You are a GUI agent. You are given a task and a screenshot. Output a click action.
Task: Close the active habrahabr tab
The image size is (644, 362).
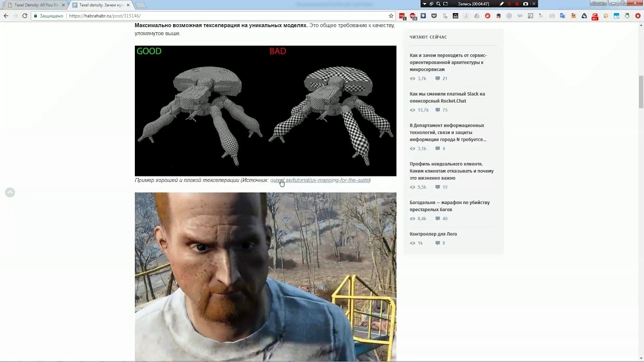(128, 5)
